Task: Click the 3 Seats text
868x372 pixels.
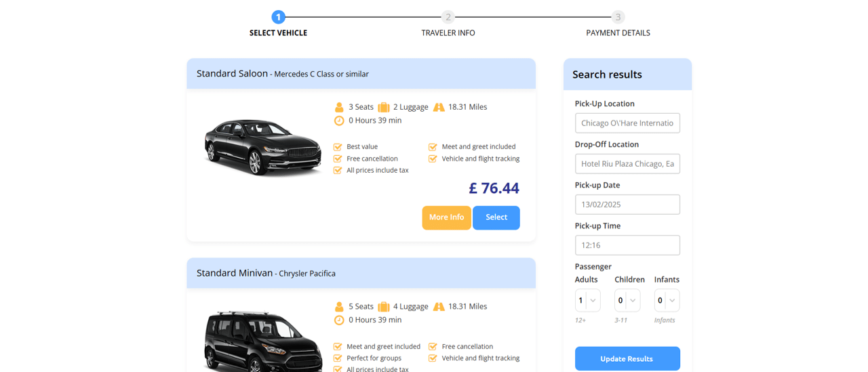Action: tap(361, 107)
